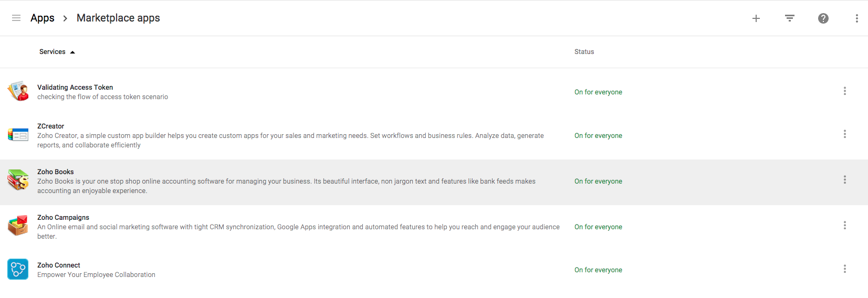Open more options for Zoho Books row
Image resolution: width=868 pixels, height=298 pixels.
[845, 180]
